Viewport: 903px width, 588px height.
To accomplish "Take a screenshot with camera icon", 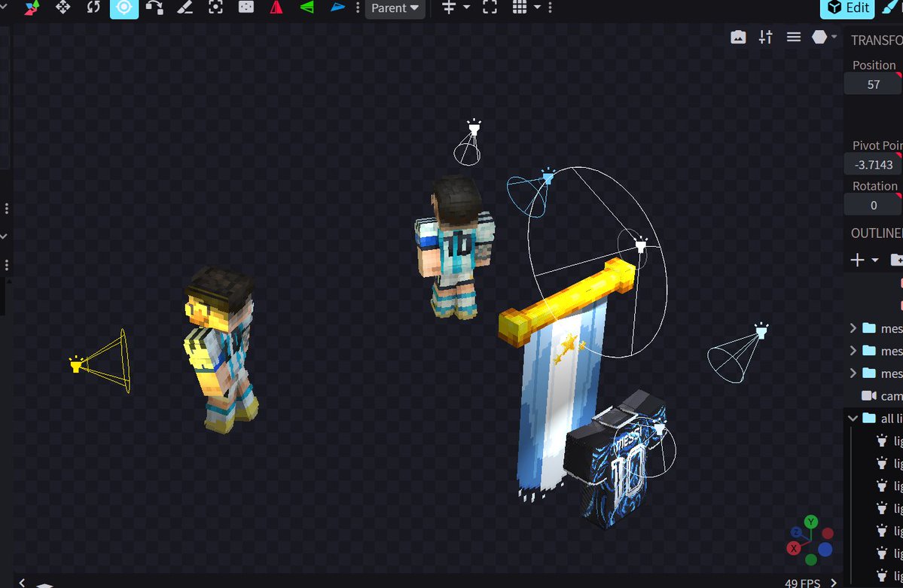I will (x=738, y=38).
